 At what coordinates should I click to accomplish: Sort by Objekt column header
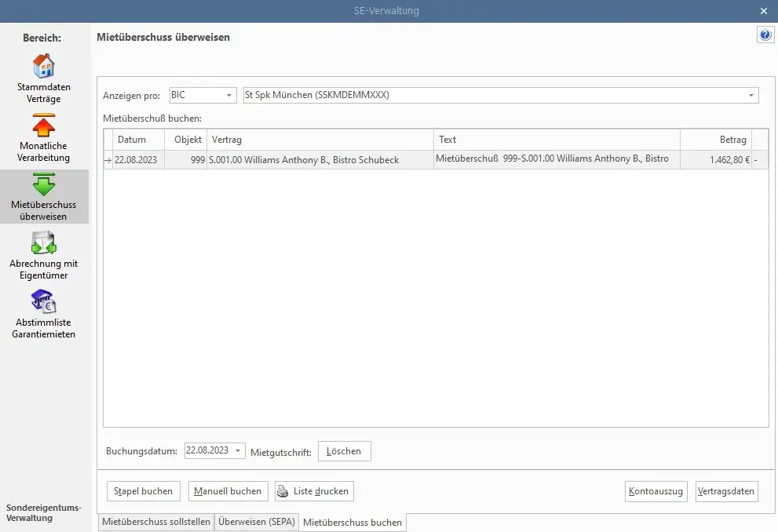[x=185, y=140]
